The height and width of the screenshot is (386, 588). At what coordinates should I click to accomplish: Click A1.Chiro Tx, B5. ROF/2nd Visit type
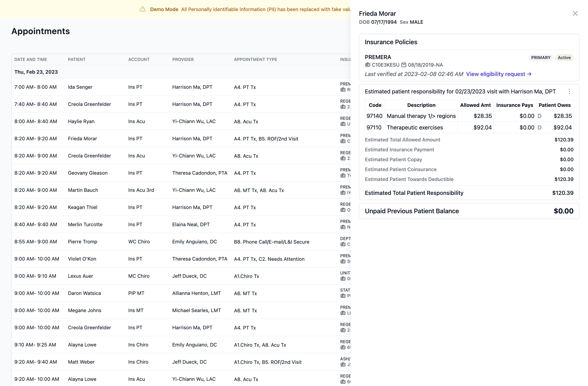pos(268,362)
